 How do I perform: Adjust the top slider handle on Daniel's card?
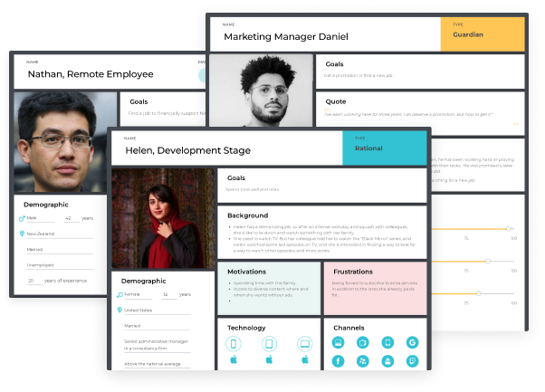[x=509, y=229]
